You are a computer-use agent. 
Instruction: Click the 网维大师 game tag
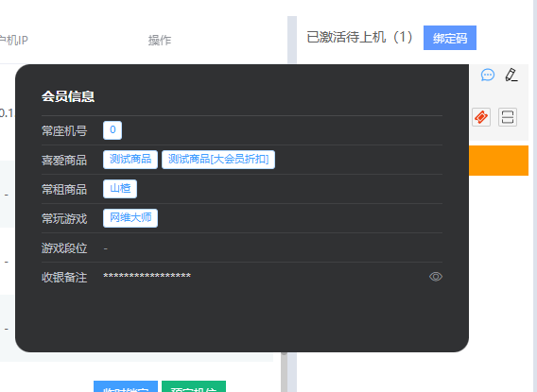(130, 218)
